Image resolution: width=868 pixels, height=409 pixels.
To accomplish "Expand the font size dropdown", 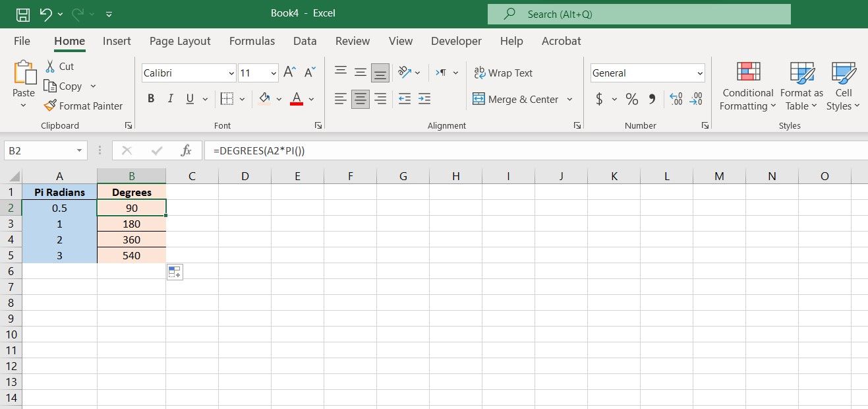I will coord(273,73).
